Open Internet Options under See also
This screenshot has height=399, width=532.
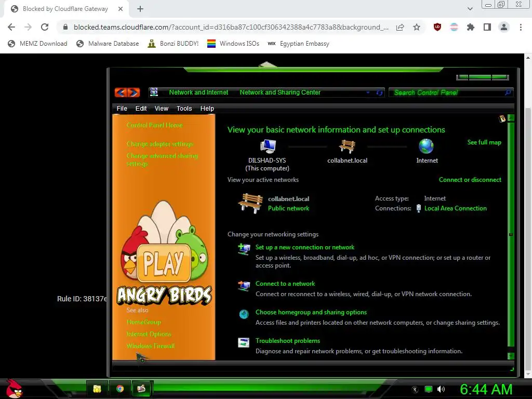click(x=149, y=334)
